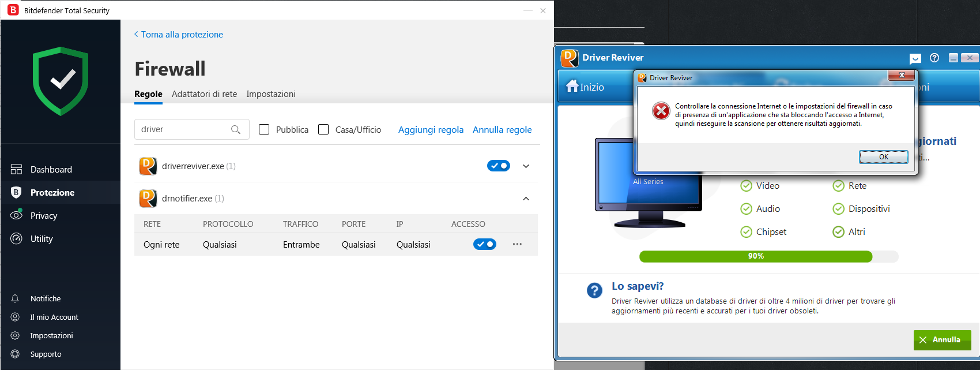
Task: Click Driver Reviver help question icon
Action: [934, 58]
